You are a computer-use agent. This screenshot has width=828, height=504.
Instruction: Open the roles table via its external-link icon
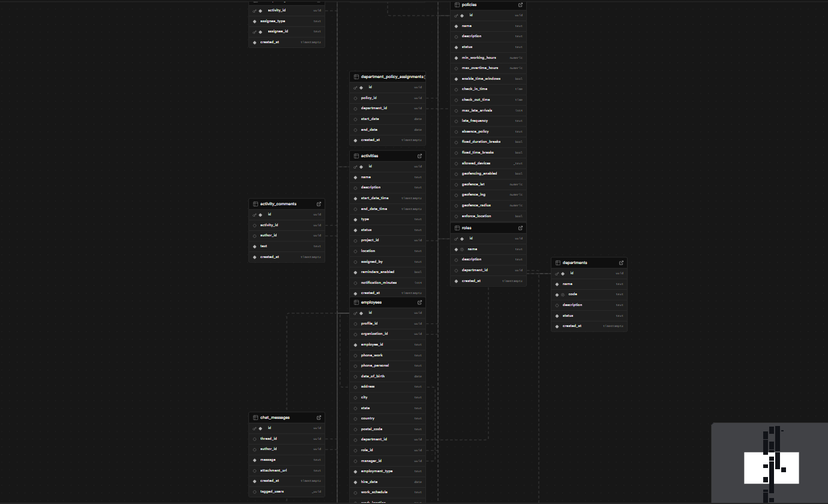pos(520,228)
